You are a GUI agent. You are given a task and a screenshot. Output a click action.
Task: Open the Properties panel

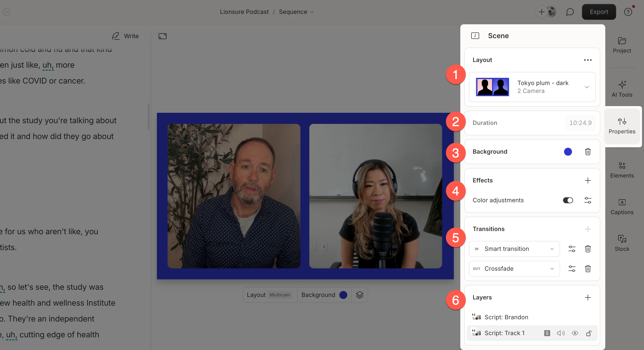[x=622, y=126]
